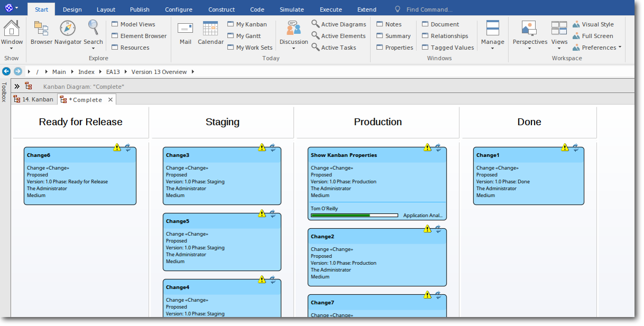Toggle the Notes window
Viewport: 644px width, 326px height.
point(388,24)
